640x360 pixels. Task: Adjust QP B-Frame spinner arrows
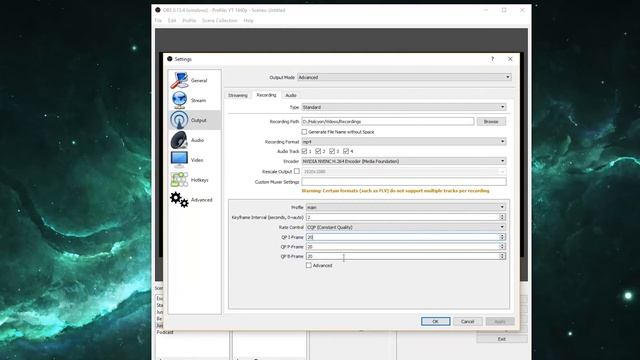click(502, 256)
